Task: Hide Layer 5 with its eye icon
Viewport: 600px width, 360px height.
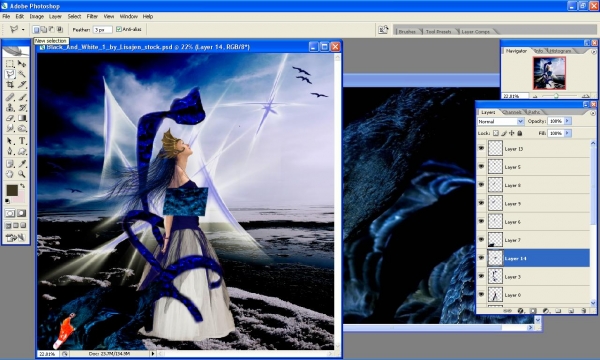Action: pos(481,167)
